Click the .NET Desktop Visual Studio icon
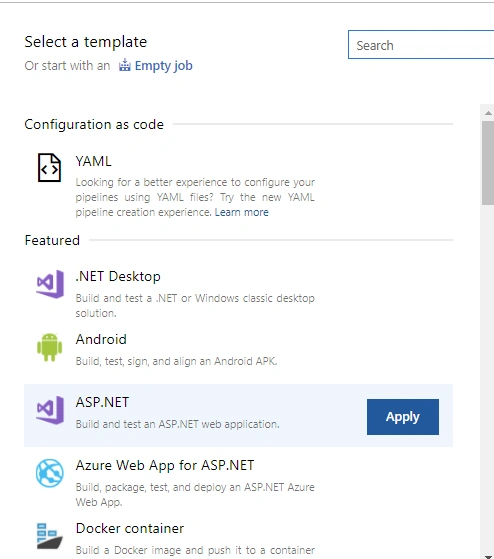Screen dimensions: 494x559 click(x=50, y=284)
